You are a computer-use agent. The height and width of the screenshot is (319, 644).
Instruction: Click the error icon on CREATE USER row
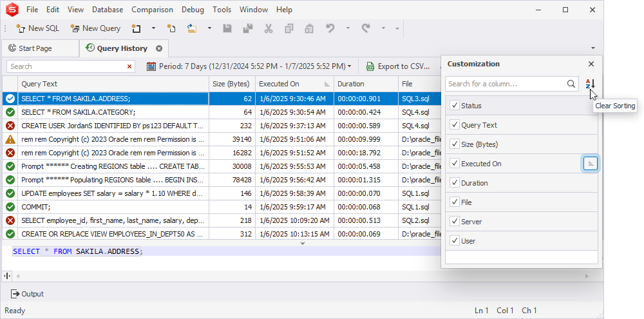10,126
